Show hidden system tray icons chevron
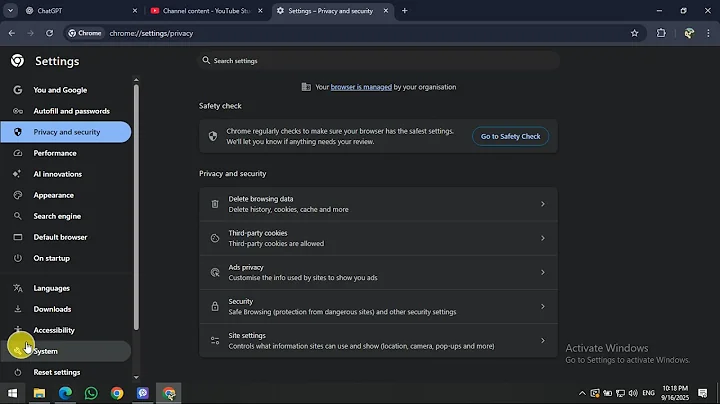Viewport: 720px width, 404px height. [x=582, y=393]
